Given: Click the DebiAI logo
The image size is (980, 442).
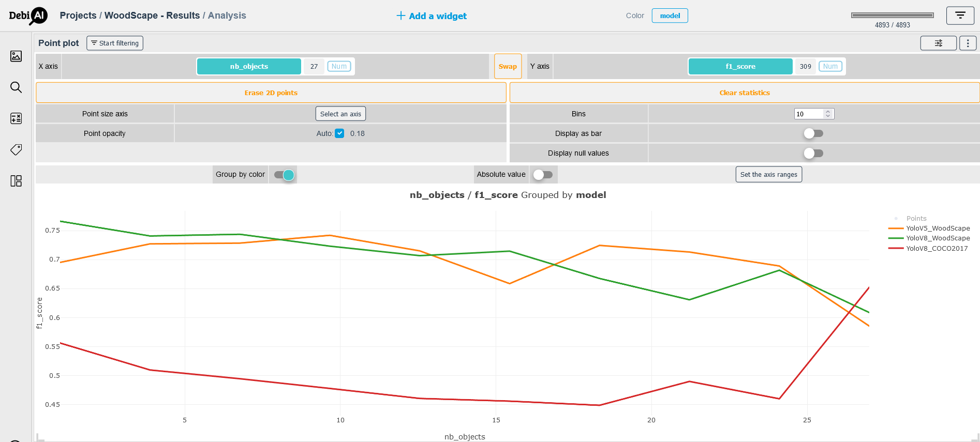Looking at the screenshot, I should pyautogui.click(x=28, y=16).
